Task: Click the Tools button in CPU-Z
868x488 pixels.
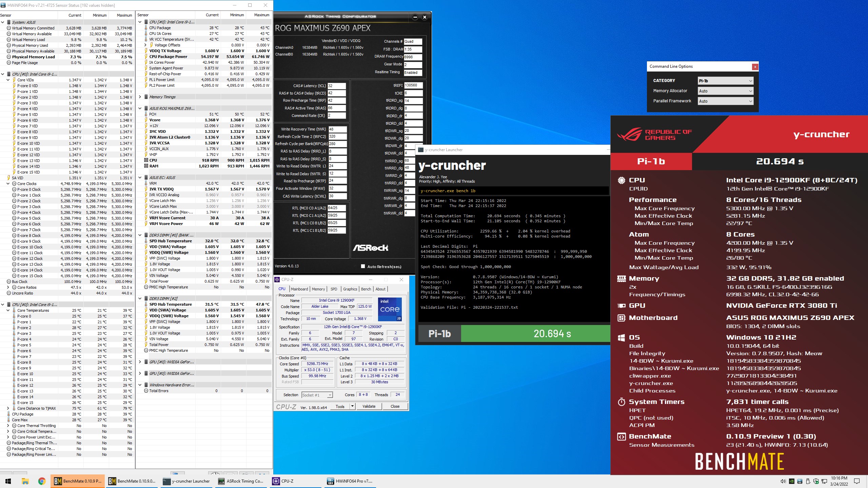Action: [x=340, y=406]
